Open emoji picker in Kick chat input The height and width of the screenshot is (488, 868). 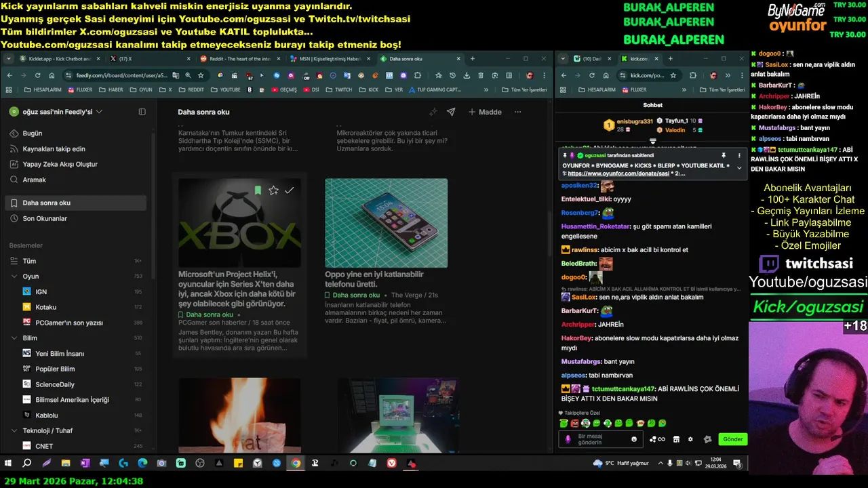[x=635, y=439]
